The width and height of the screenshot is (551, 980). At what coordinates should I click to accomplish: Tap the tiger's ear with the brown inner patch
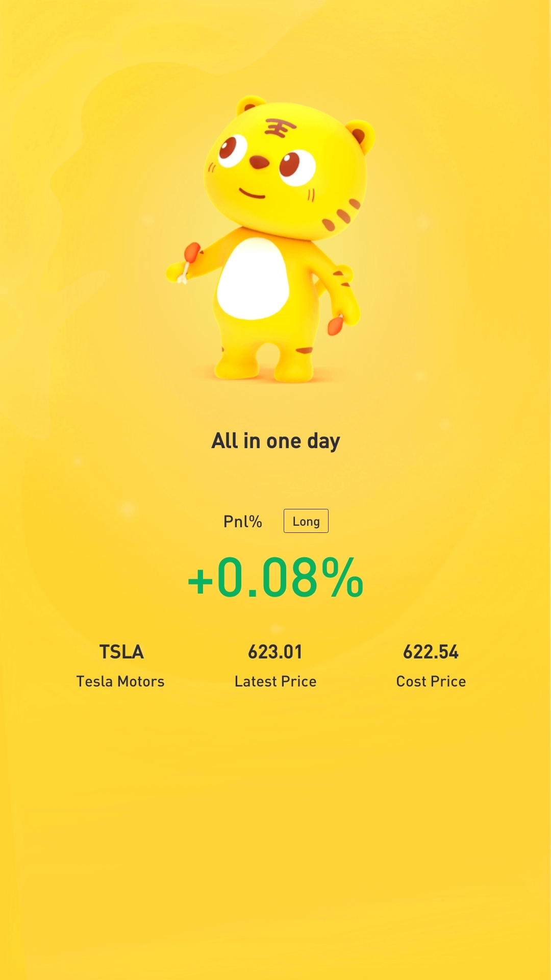click(x=360, y=135)
